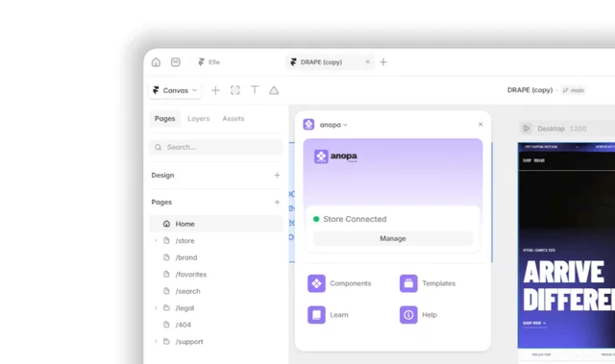Screen dimensions: 615x364
Task: Open the home icon in top bar
Action: click(156, 61)
